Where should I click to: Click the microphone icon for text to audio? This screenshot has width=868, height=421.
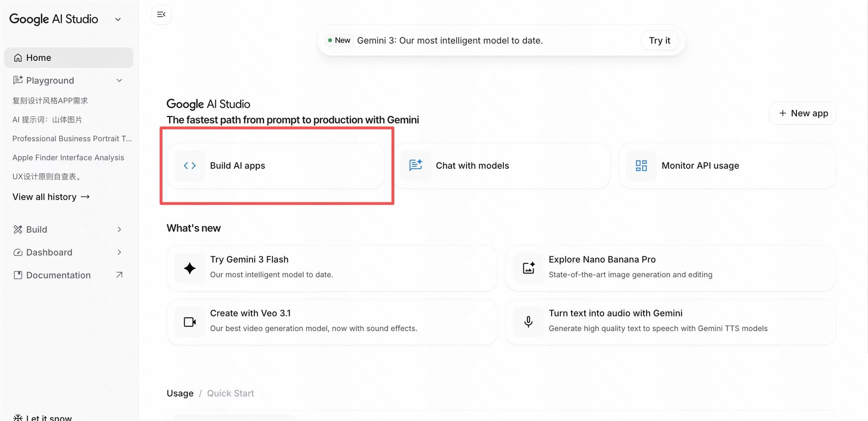click(x=528, y=322)
